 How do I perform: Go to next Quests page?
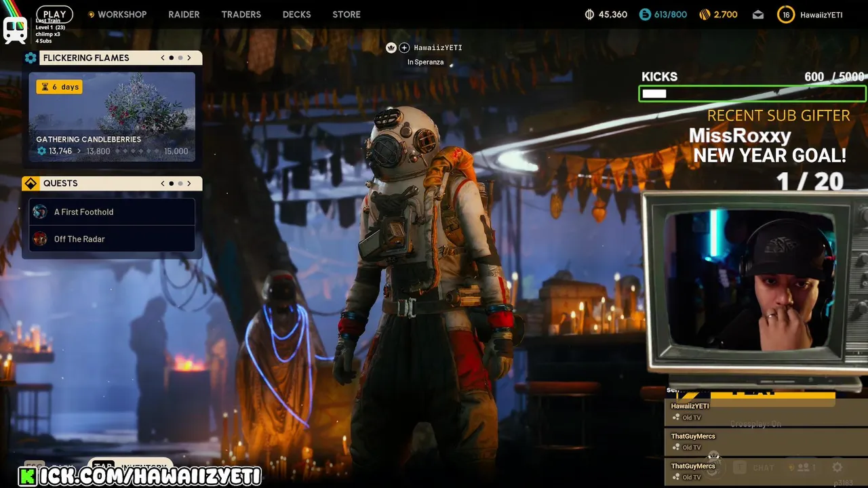(x=189, y=183)
